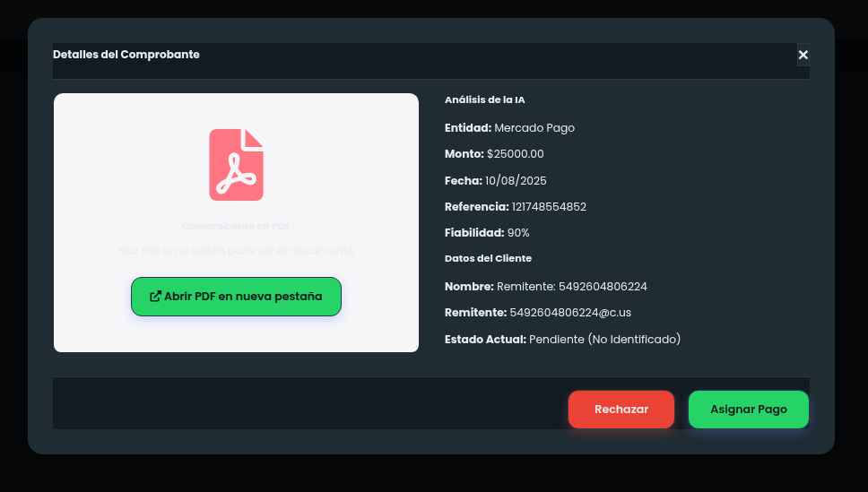
Task: Click the Asignar Pago button
Action: coord(748,410)
